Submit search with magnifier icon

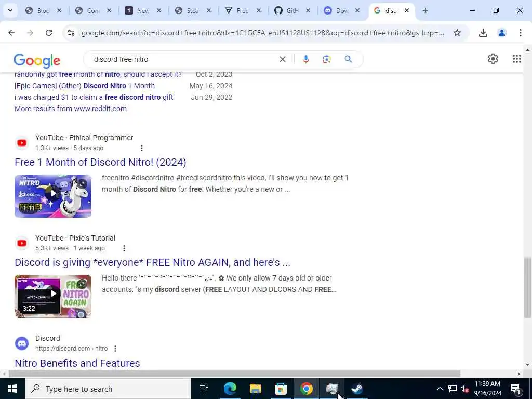(x=348, y=59)
